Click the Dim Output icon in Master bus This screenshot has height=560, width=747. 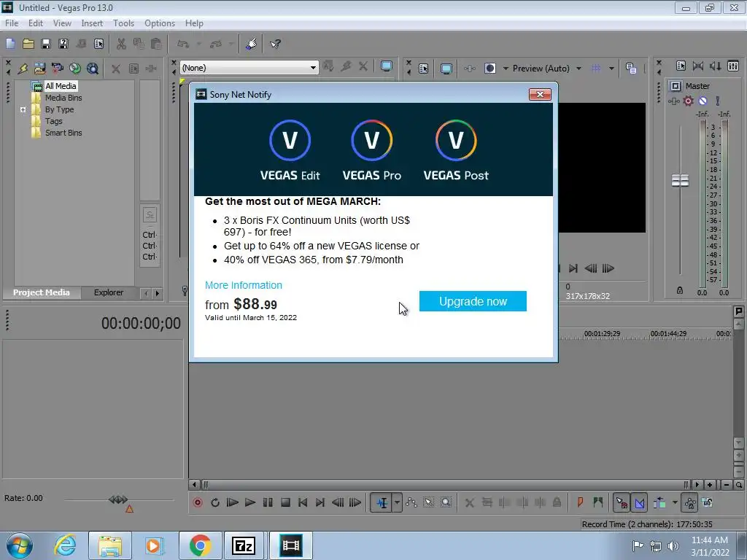click(x=716, y=66)
